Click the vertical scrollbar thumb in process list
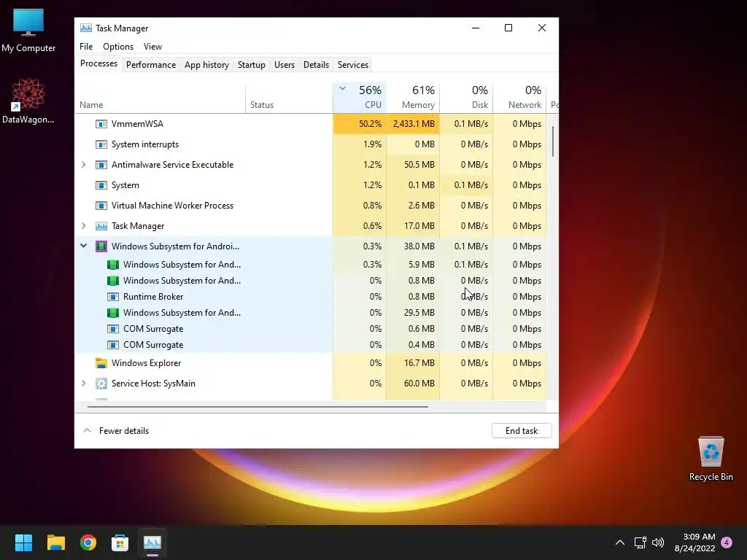Viewport: 747px width, 560px height. [x=553, y=141]
